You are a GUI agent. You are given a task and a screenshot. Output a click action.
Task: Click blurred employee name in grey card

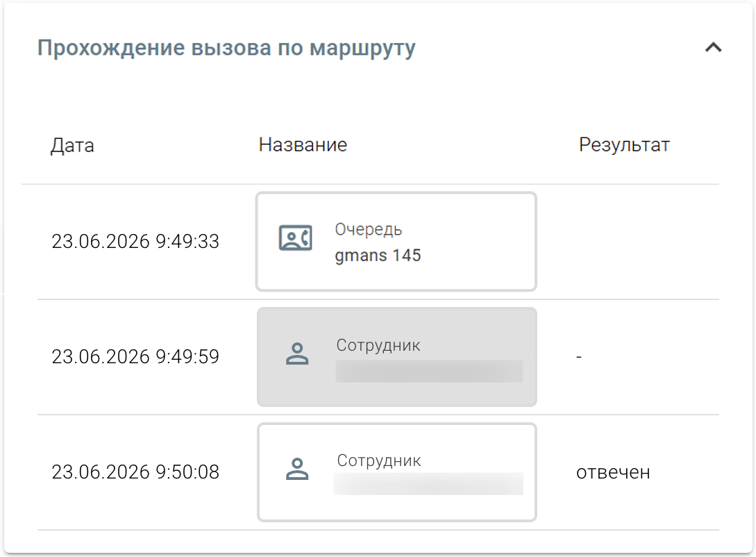tap(429, 372)
